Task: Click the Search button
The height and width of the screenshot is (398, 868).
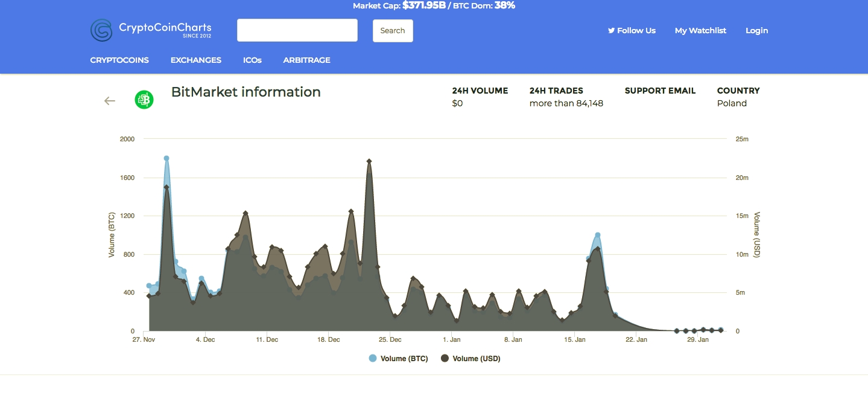Action: (x=393, y=31)
